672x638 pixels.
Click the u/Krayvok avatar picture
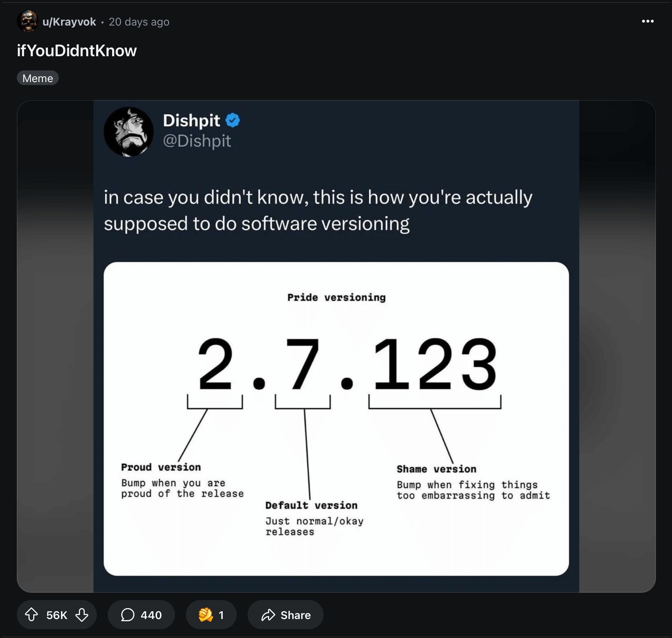(27, 21)
